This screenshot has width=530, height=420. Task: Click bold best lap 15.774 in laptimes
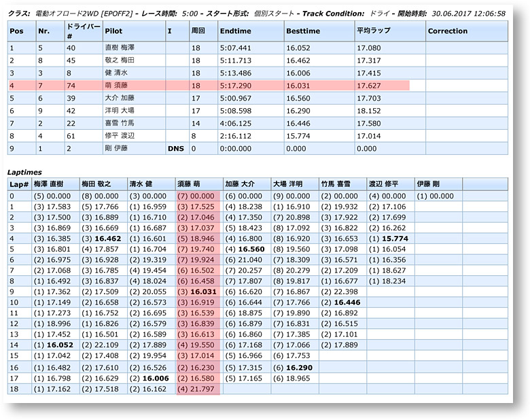pyautogui.click(x=395, y=239)
